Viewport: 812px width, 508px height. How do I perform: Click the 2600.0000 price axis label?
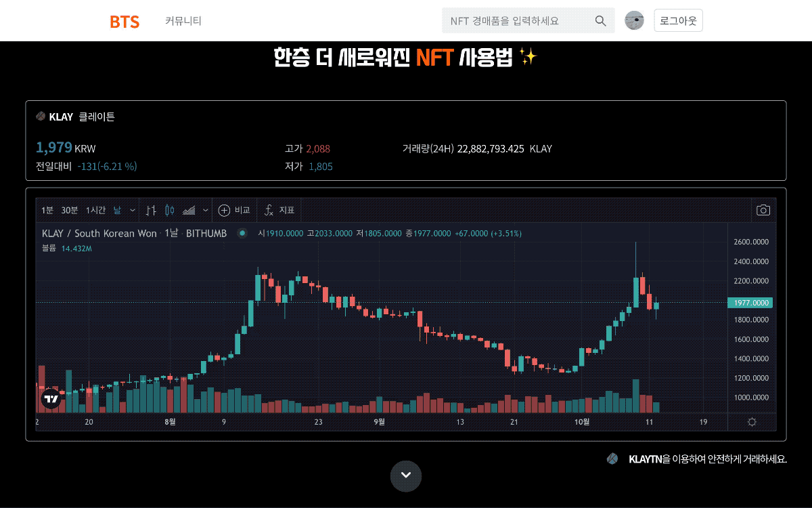(751, 242)
